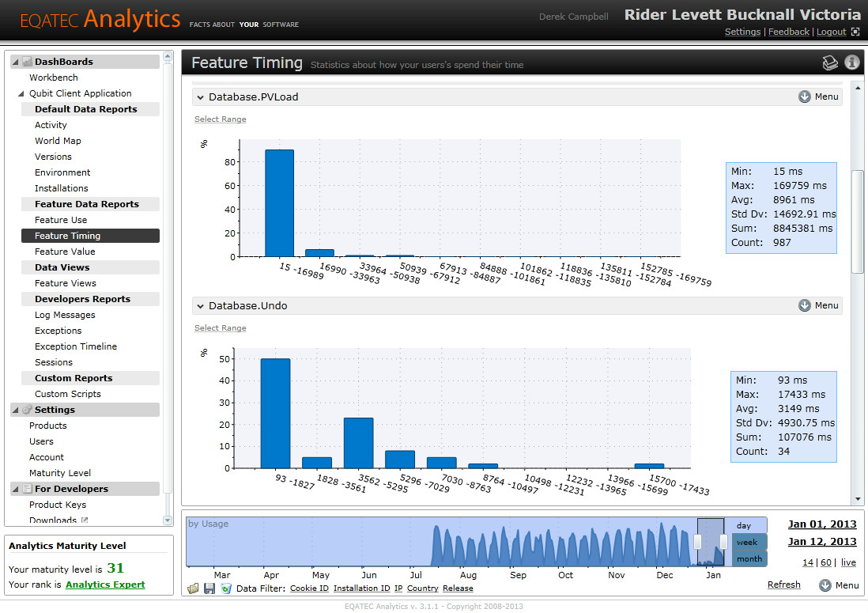Viewport: 868px width, 613px height.
Task: Click the info icon in Feature Timing header
Action: click(x=852, y=62)
